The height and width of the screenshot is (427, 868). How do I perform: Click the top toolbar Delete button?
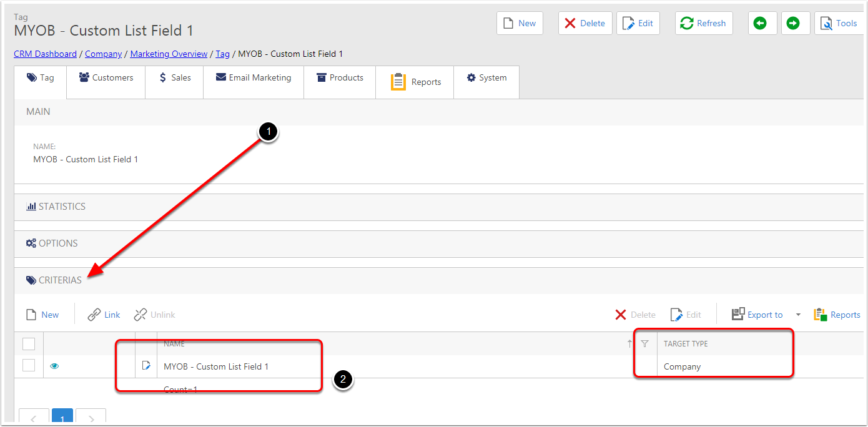click(x=585, y=23)
